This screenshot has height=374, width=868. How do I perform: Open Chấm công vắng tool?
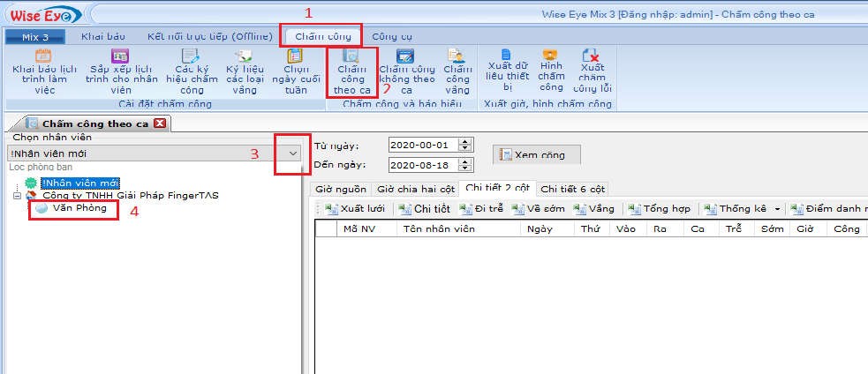[457, 71]
